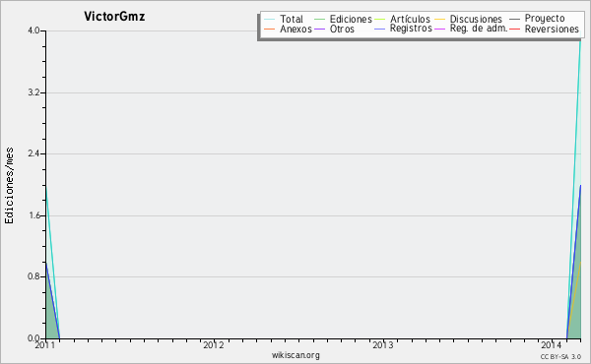Click the 3.2 y-axis value
This screenshot has height=364, width=591.
pyautogui.click(x=33, y=92)
